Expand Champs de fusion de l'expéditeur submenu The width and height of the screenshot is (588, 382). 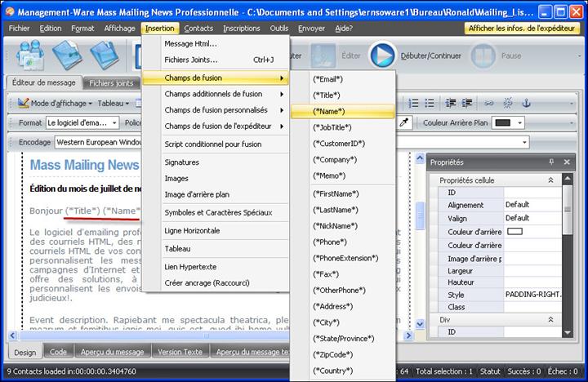pyautogui.click(x=216, y=127)
